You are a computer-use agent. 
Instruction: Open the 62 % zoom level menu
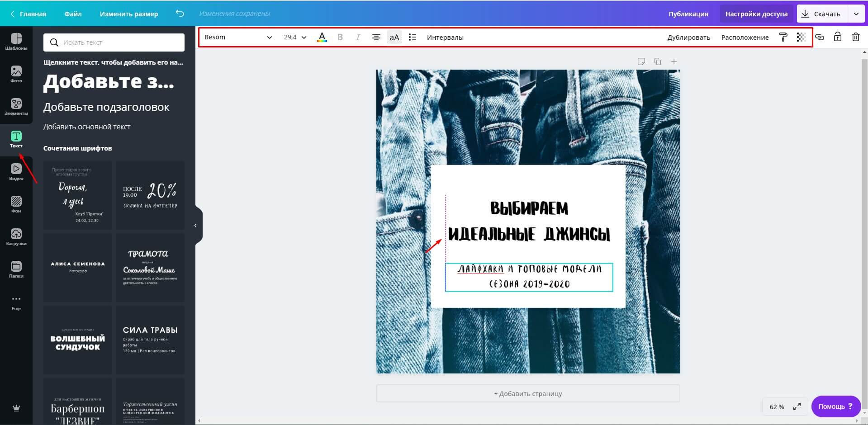click(x=777, y=406)
